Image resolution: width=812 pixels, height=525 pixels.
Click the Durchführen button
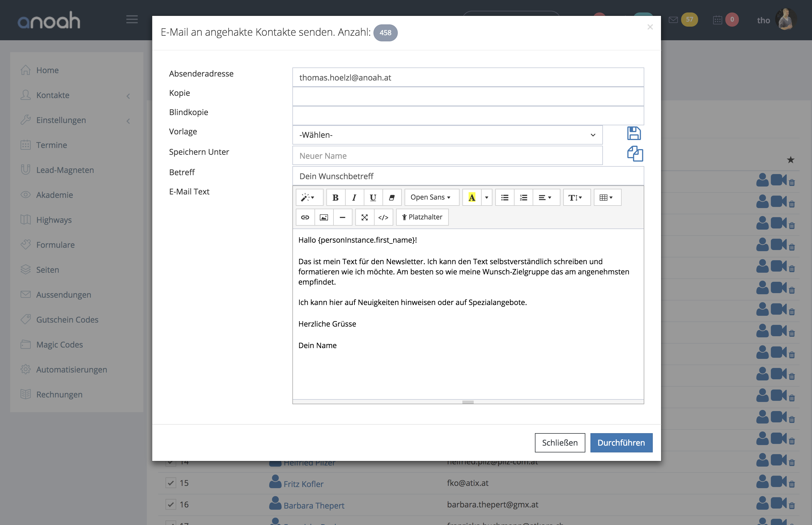(x=621, y=443)
